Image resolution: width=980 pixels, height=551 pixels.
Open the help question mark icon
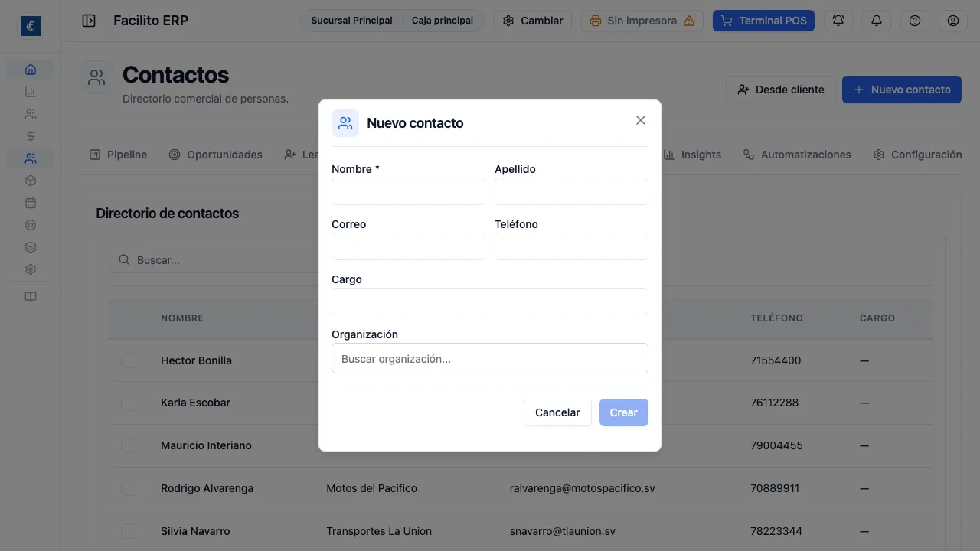915,21
